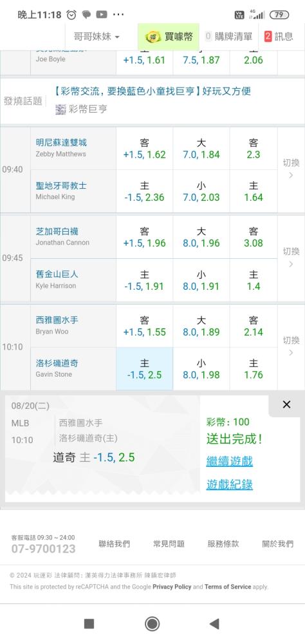This screenshot has width=305, height=644.
Task: Select Dodgers home -1.5, 2.5 spread
Action: point(145,369)
